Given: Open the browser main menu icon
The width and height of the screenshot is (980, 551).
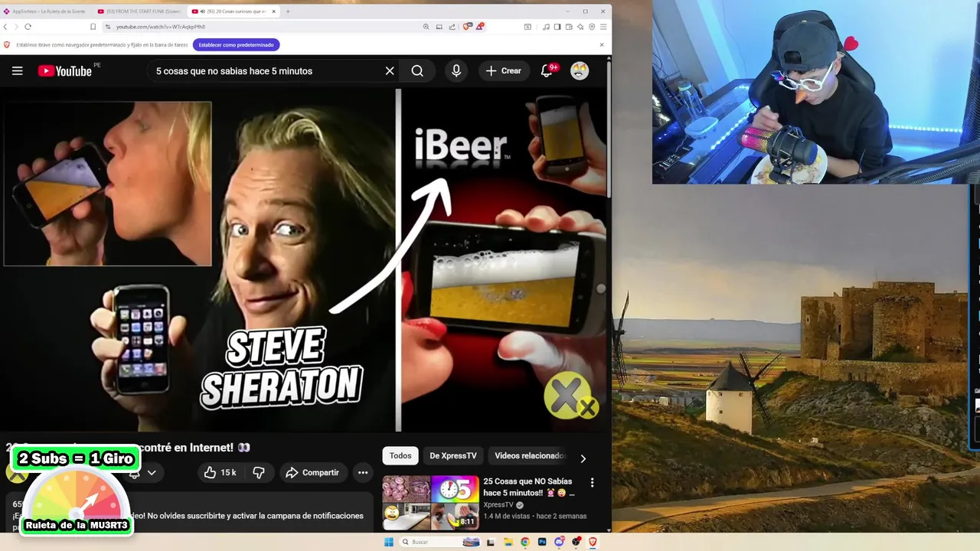Looking at the screenshot, I should coord(603,27).
